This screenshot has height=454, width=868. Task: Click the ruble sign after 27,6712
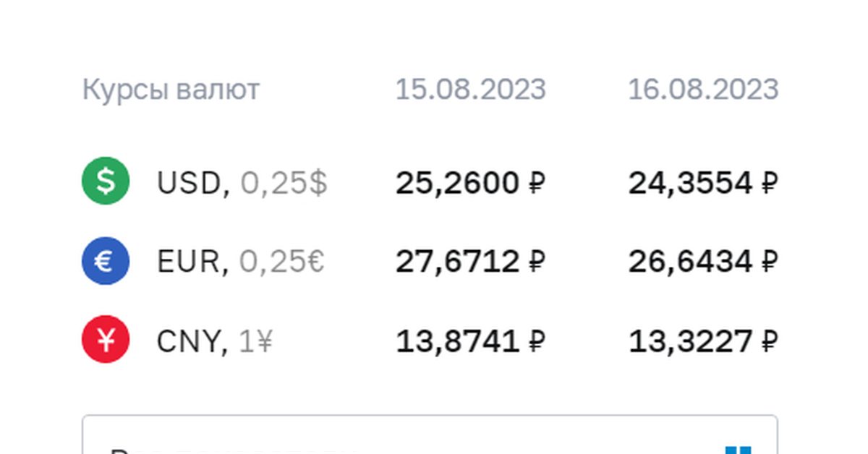pos(535,262)
